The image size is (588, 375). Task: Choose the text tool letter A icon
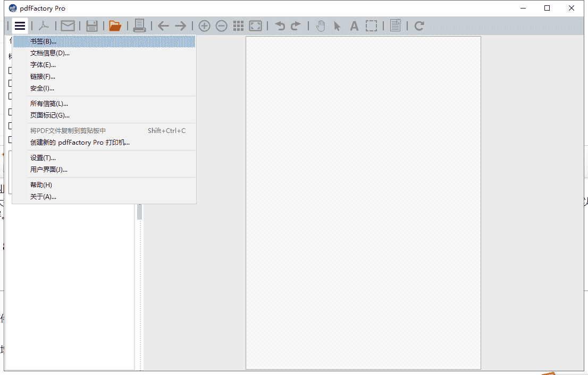point(354,26)
